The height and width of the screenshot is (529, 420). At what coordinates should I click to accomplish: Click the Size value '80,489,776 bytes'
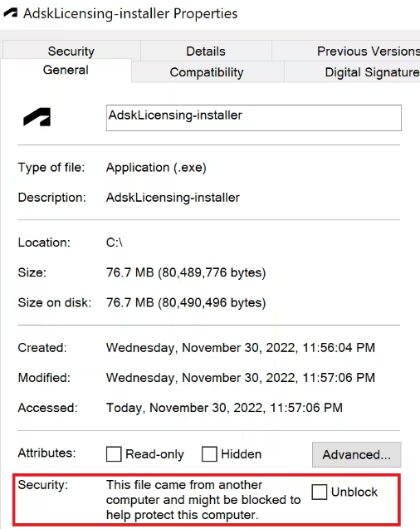coord(186,272)
